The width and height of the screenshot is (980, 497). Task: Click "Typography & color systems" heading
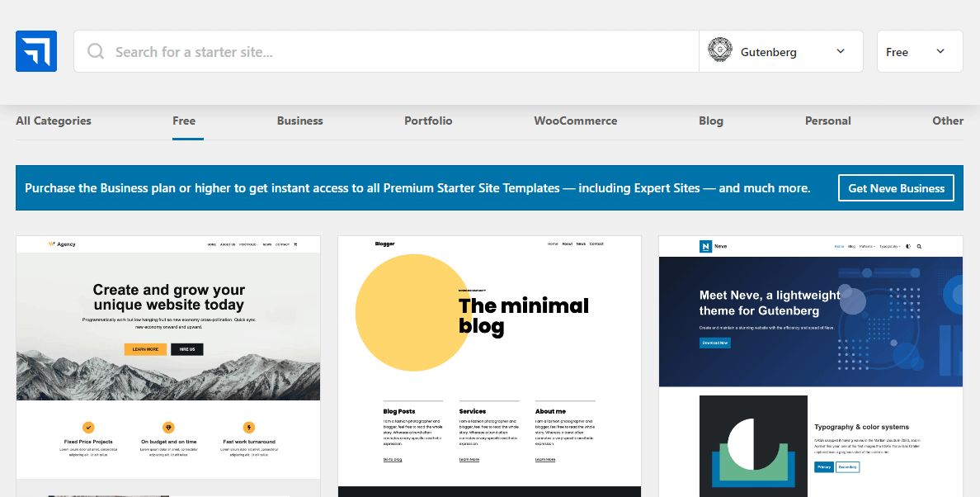point(861,427)
